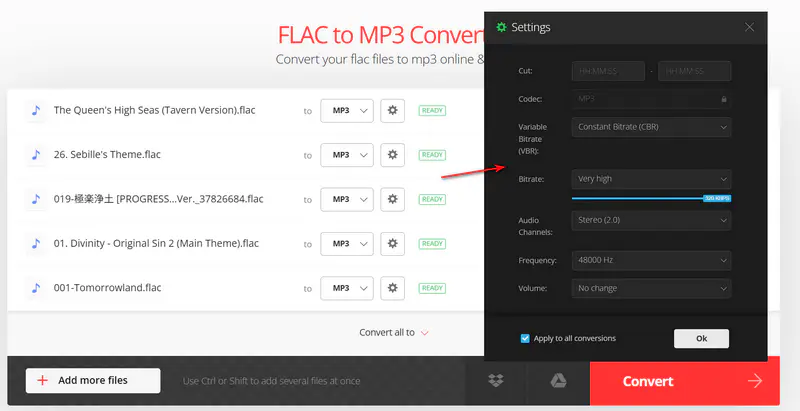Open MP3 format dropdown for Divinity Original Sin 2
The image size is (800, 411).
pos(347,244)
